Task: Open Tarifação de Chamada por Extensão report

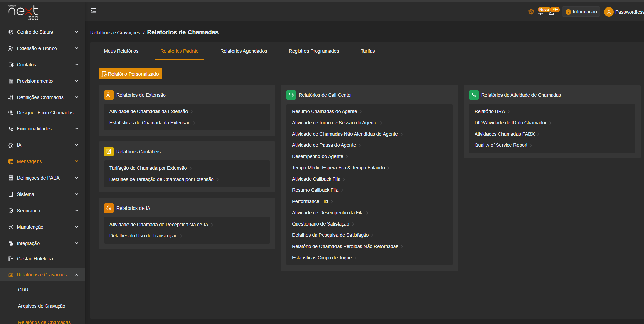Action: coord(148,168)
